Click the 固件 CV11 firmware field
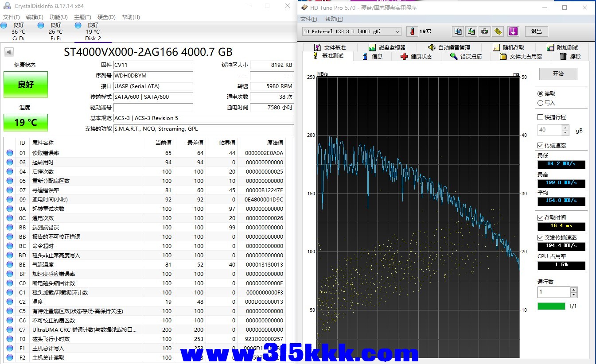Viewport: 596px width, 364px height. [x=153, y=65]
